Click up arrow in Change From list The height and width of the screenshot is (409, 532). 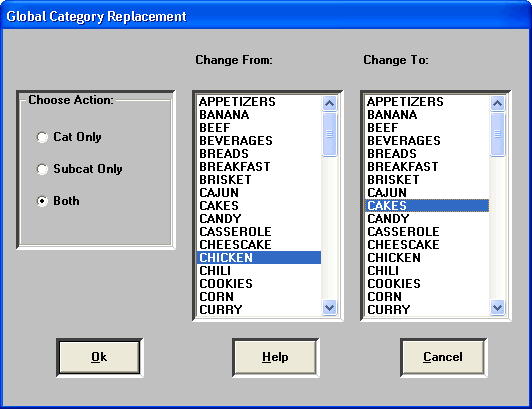click(329, 103)
